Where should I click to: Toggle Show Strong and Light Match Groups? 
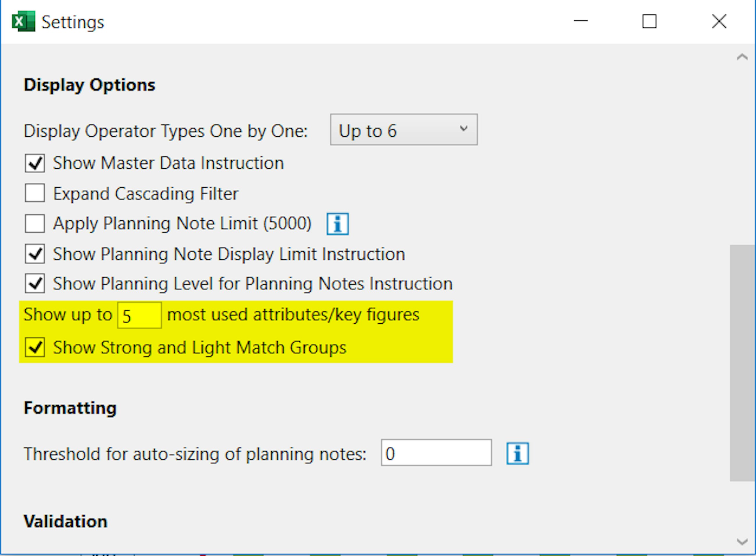[35, 347]
